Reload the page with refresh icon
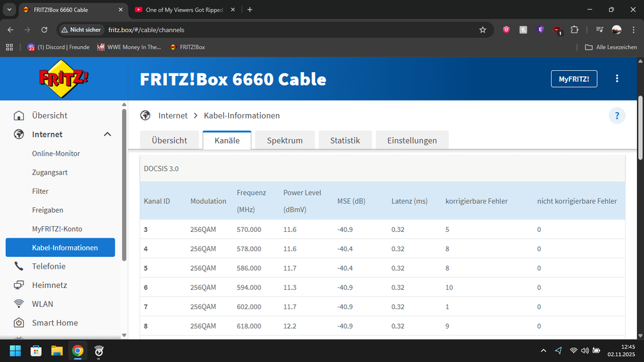Screen dimensions: 644x362 point(44,30)
